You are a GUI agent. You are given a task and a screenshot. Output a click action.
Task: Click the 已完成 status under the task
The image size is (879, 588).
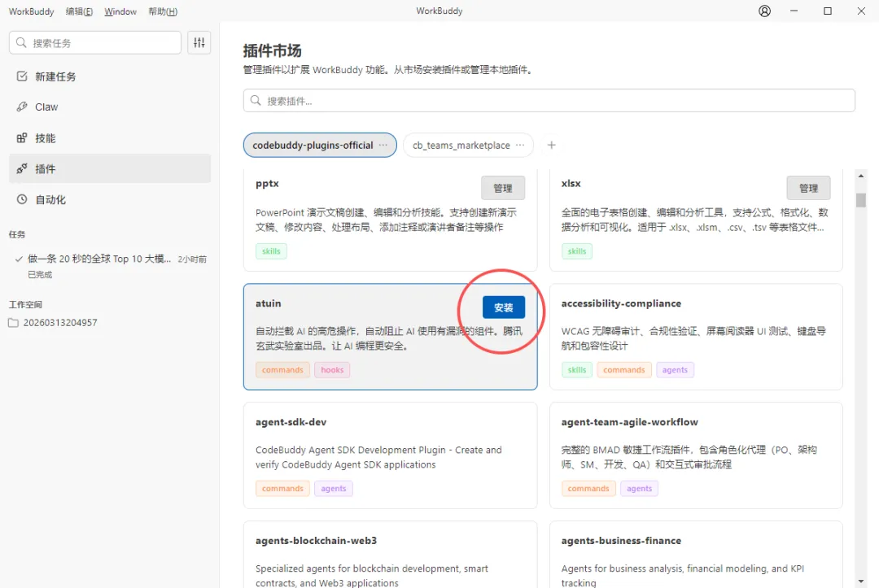pos(40,274)
